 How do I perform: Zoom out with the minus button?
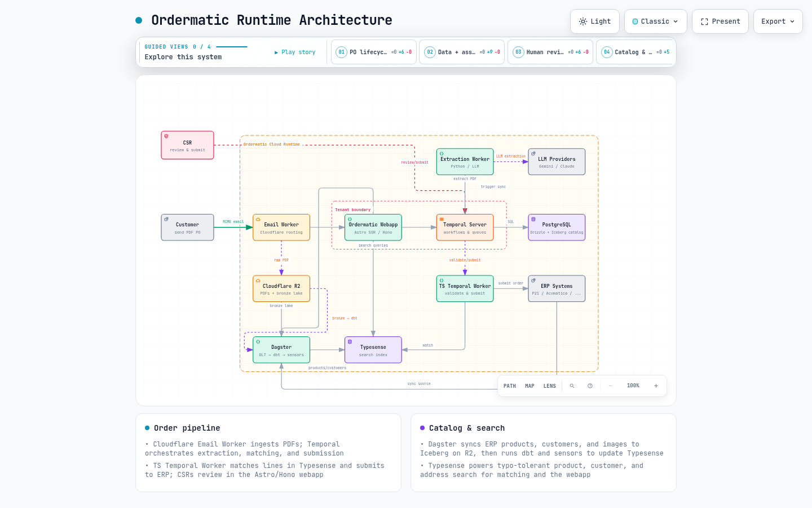pyautogui.click(x=610, y=386)
